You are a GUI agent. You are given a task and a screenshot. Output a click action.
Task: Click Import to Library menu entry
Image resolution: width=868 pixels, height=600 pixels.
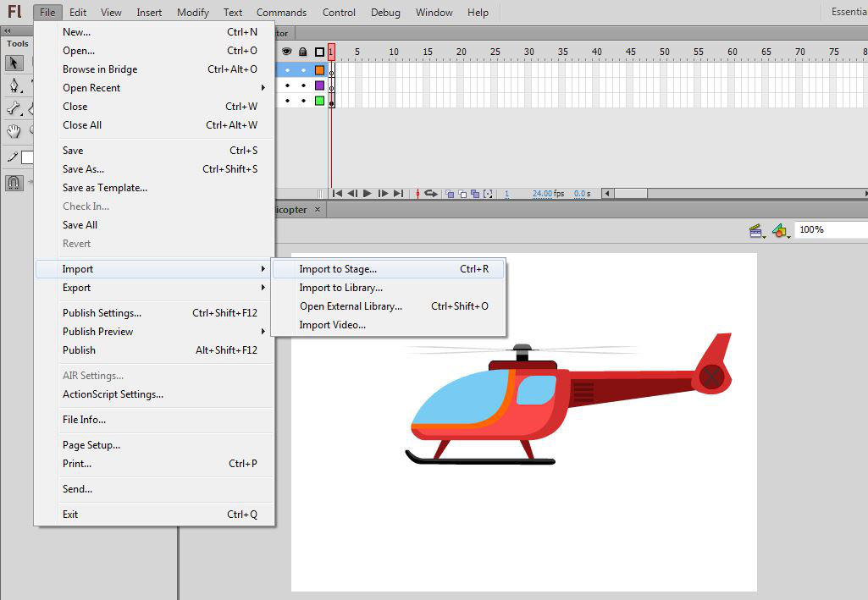pos(341,288)
